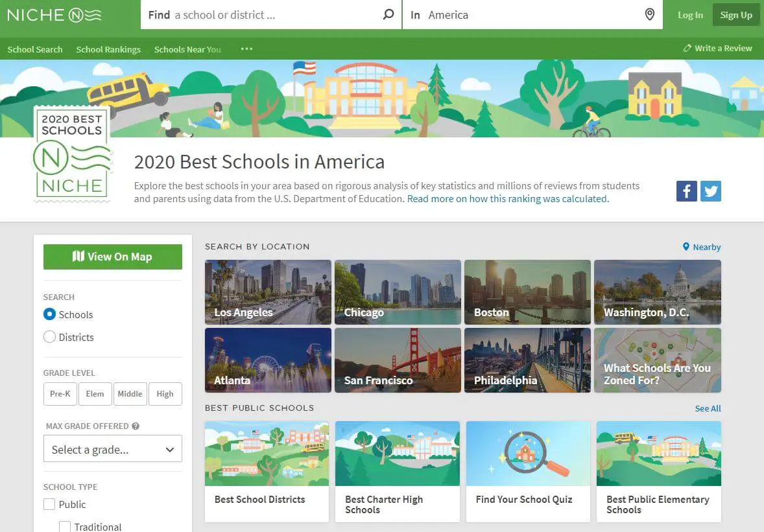
Task: Click See All public schools link
Action: [x=708, y=408]
